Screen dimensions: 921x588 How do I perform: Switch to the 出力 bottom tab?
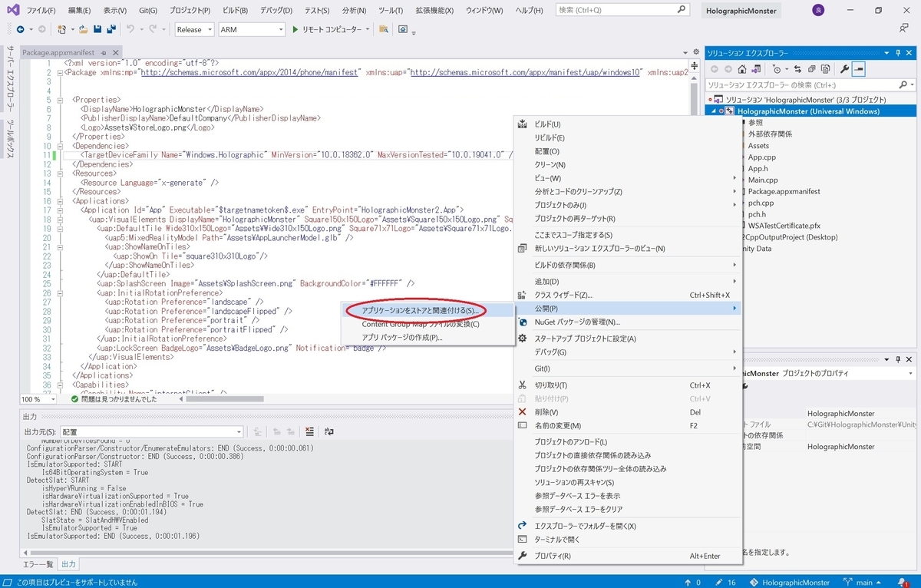[69, 564]
